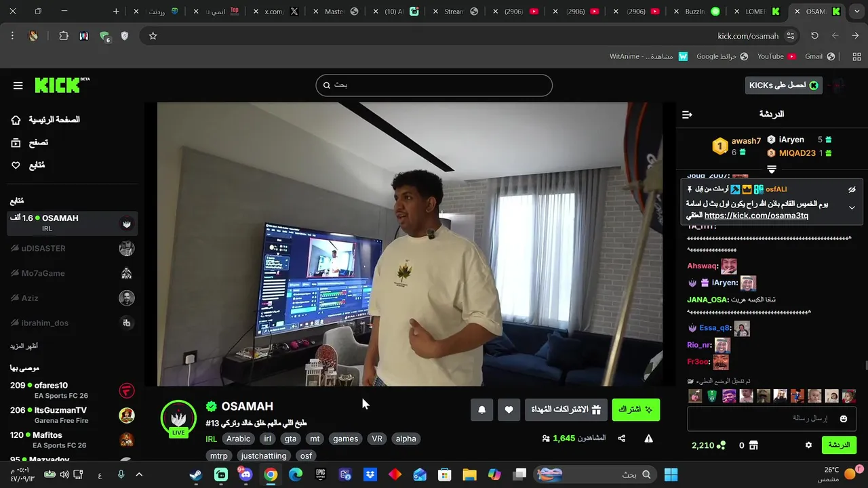Open ItsGuzmanTV recommended channel
The width and height of the screenshot is (868, 488).
point(73,415)
